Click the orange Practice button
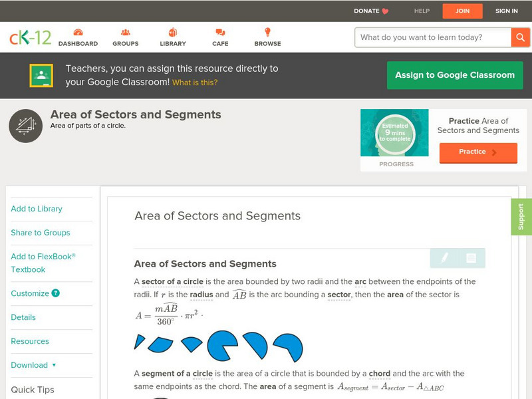 pyautogui.click(x=478, y=152)
